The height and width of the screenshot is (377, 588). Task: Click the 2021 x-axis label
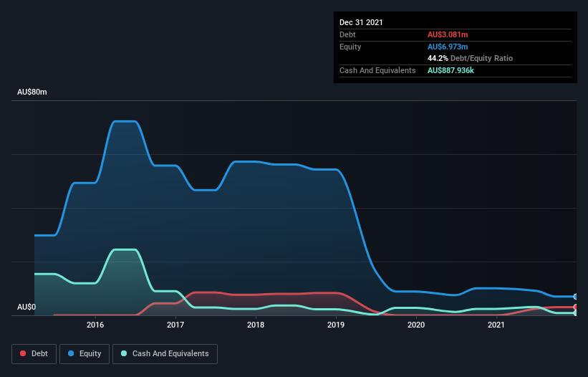click(496, 325)
